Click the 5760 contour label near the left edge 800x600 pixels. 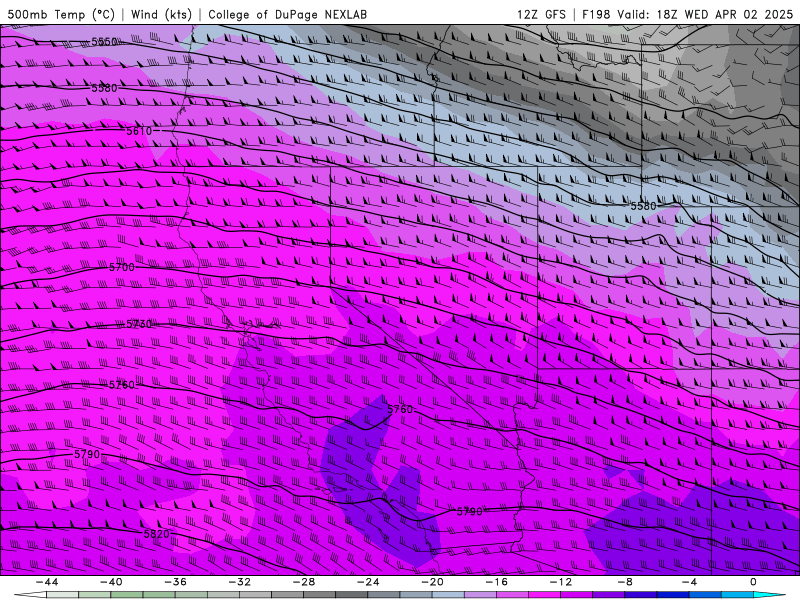coord(122,385)
